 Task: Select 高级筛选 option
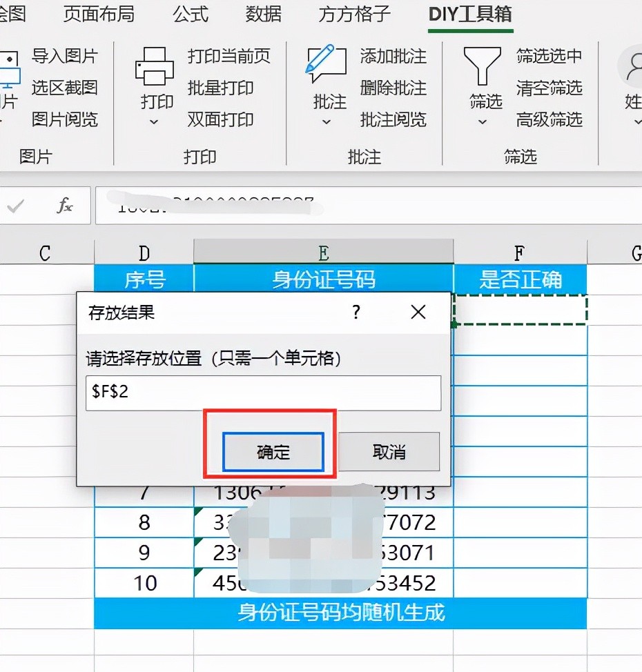click(549, 120)
